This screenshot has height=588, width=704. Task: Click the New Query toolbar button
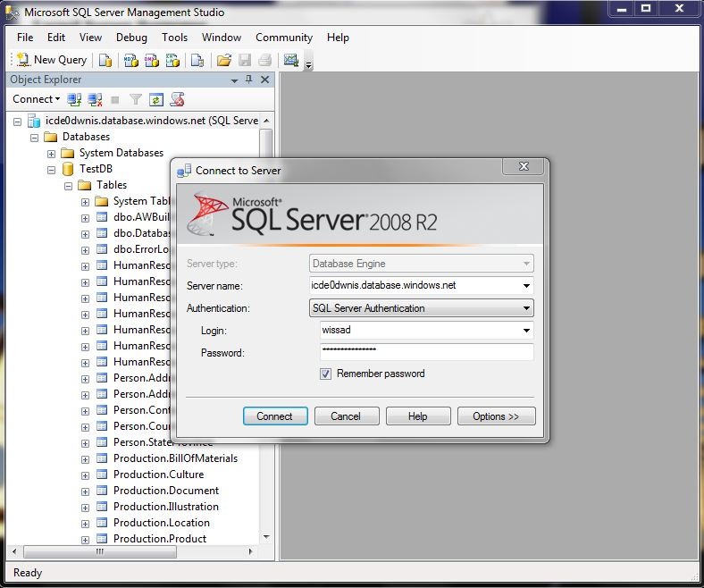point(51,60)
